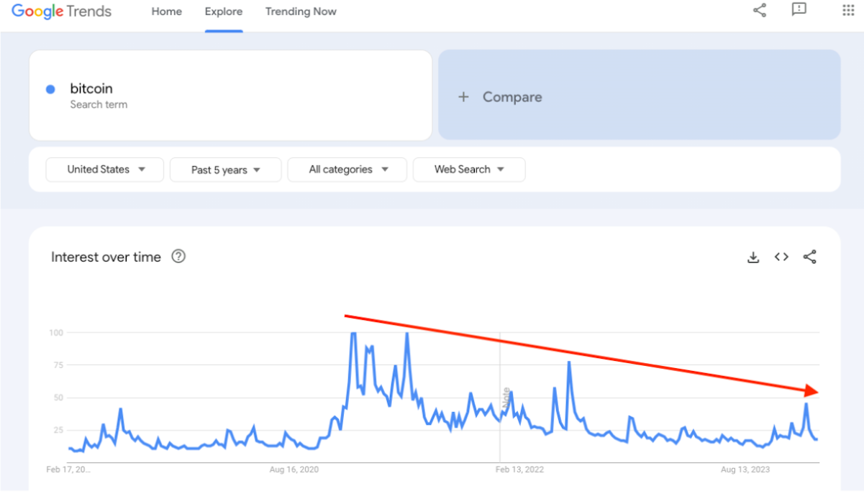Open the Web Search type dropdown

tap(469, 170)
